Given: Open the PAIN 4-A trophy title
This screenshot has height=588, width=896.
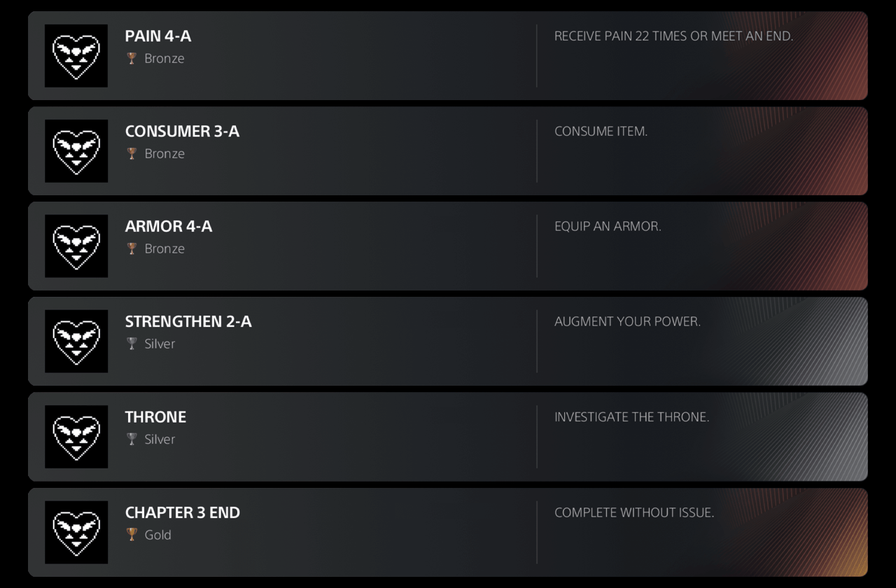Looking at the screenshot, I should click(158, 36).
